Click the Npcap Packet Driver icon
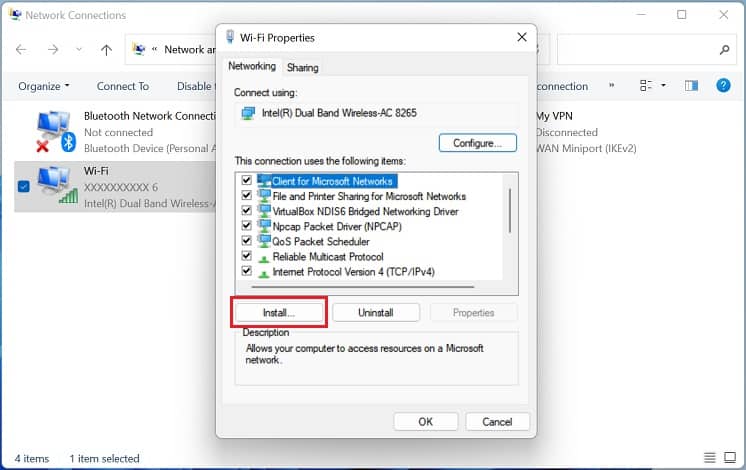Viewport: 746px width, 470px height. click(x=264, y=226)
